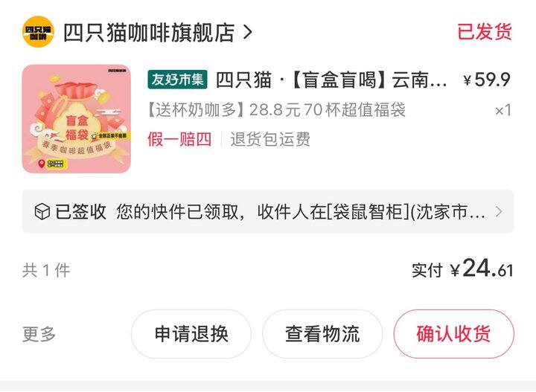The height and width of the screenshot is (392, 536).
Task: Tap the 四只猫咖啡 store logo icon
Action: pos(38,32)
